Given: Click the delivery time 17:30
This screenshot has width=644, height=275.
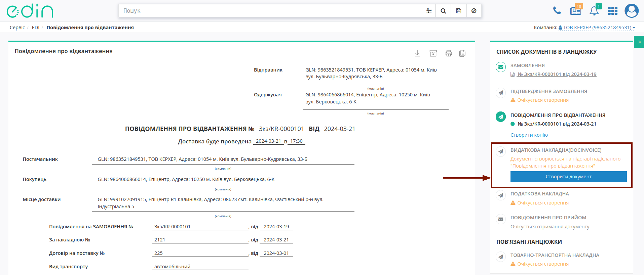Looking at the screenshot, I should 296,141.
